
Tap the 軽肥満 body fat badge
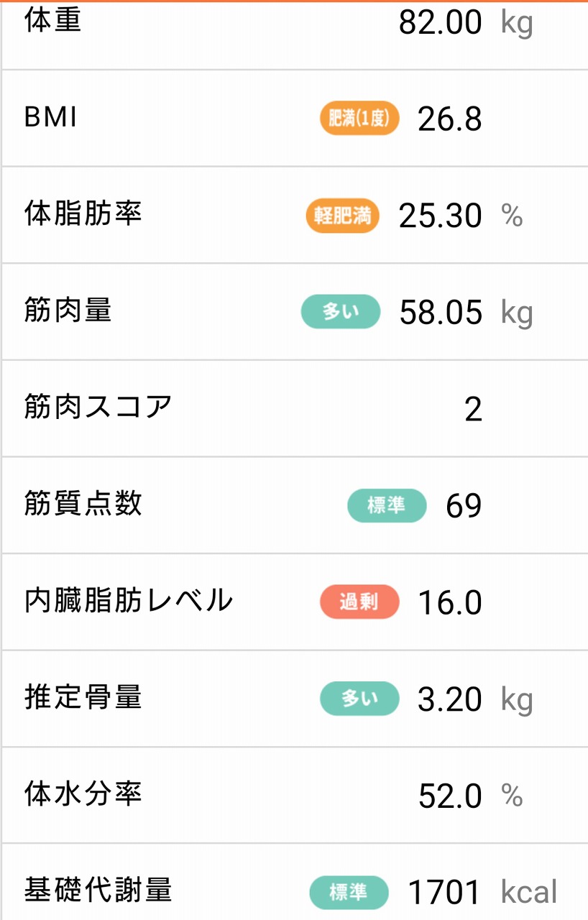(x=343, y=216)
